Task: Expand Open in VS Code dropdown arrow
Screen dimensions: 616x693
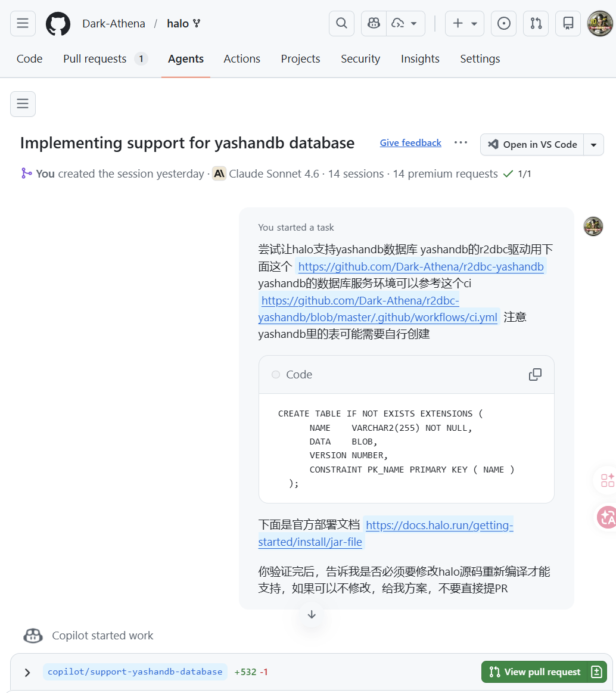Action: pyautogui.click(x=593, y=145)
